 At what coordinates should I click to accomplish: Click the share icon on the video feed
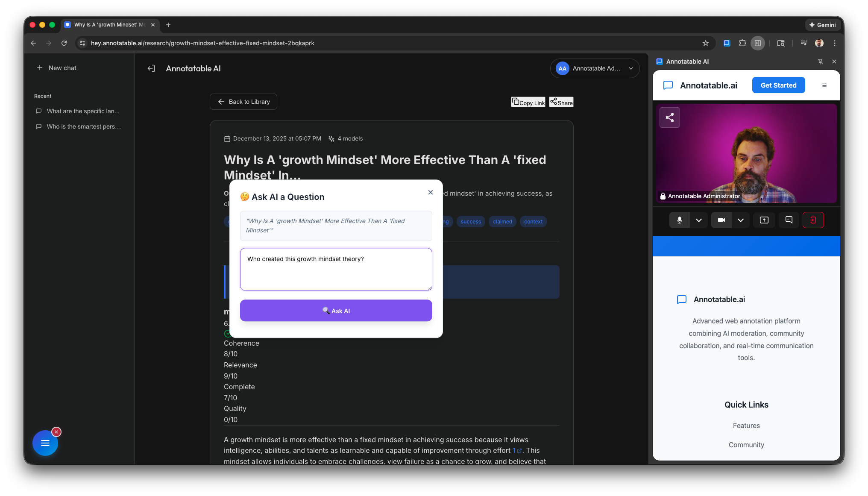(x=669, y=117)
